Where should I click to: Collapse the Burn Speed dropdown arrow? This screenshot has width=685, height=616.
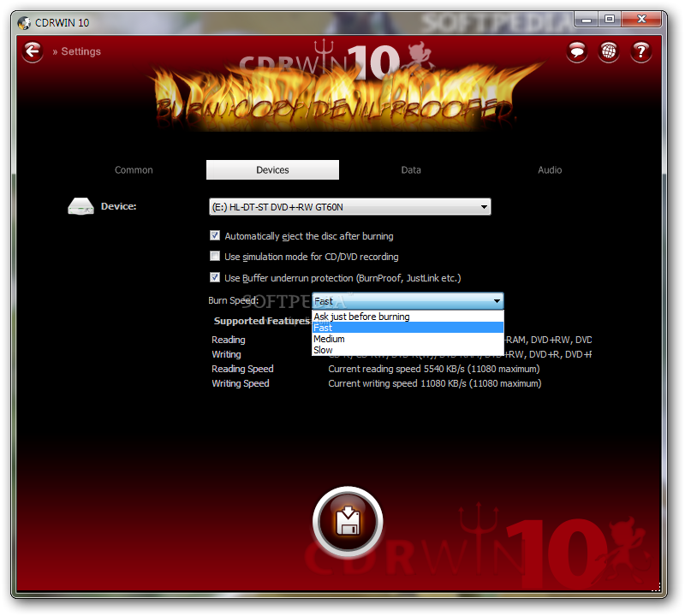click(x=497, y=301)
